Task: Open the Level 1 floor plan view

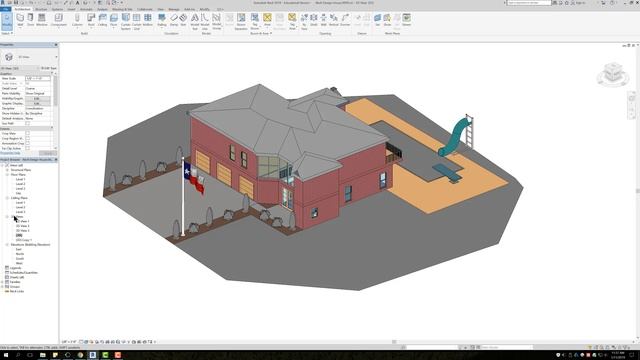Action: [x=20, y=179]
